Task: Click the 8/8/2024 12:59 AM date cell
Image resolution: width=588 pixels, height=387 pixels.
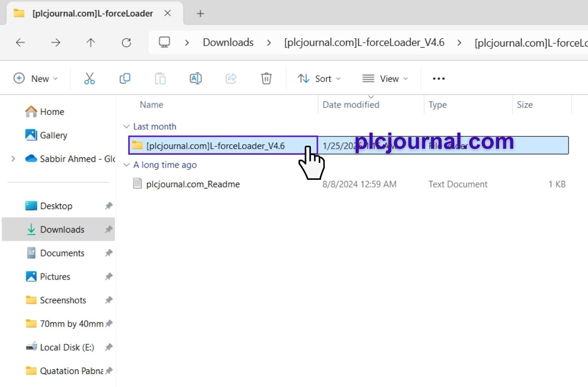Action: (x=359, y=184)
